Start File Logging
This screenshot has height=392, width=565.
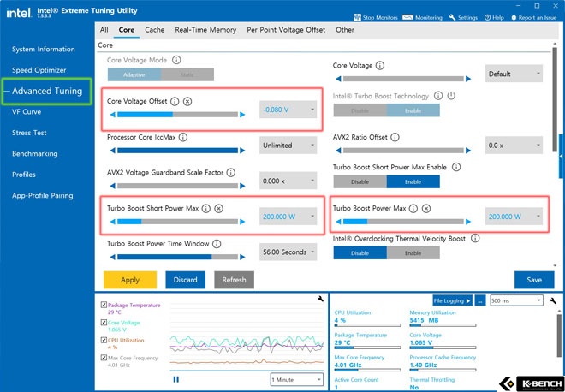click(453, 300)
